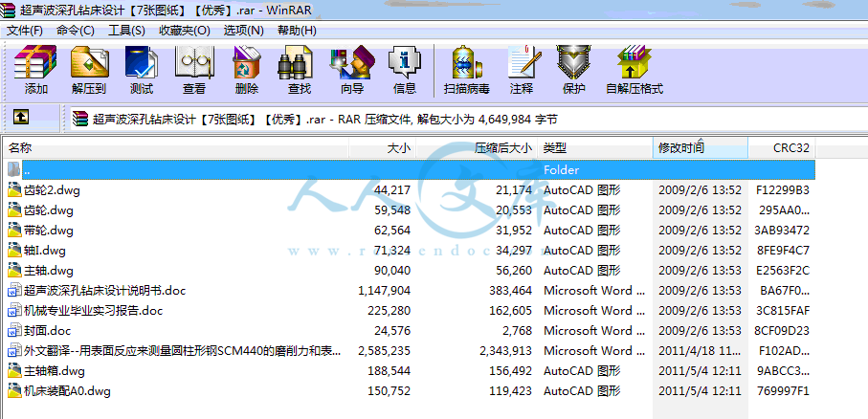868x419 pixels.
Task: Select file 机床装配A0.dwg
Action: tap(67, 391)
